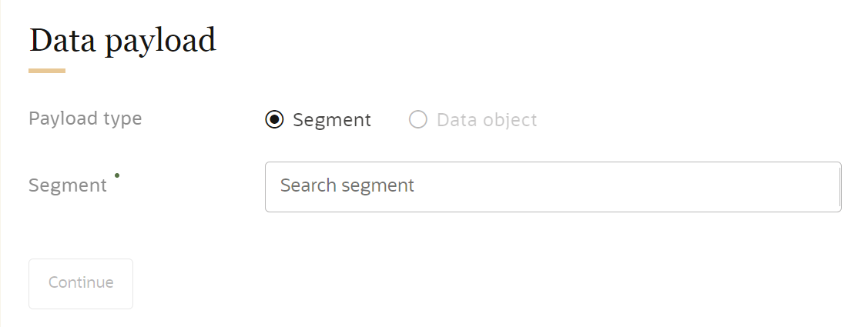
Task: Click the "Data payload" heading
Action: (x=122, y=41)
